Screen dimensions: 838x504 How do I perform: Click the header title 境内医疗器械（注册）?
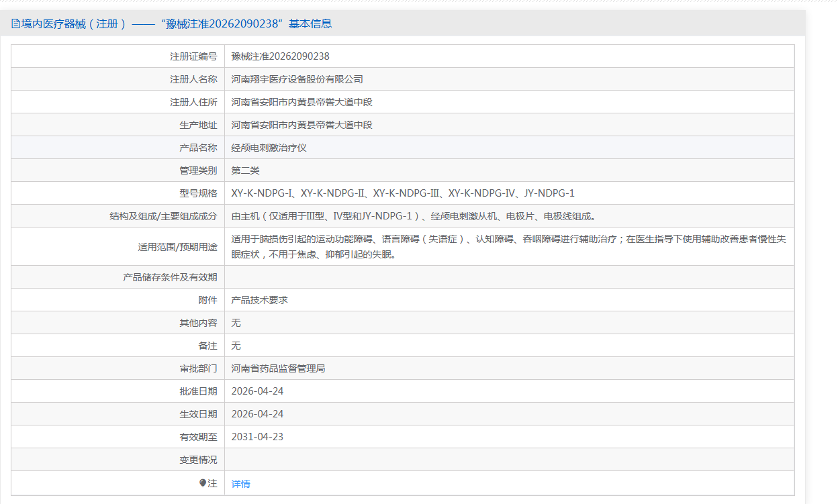tap(74, 24)
